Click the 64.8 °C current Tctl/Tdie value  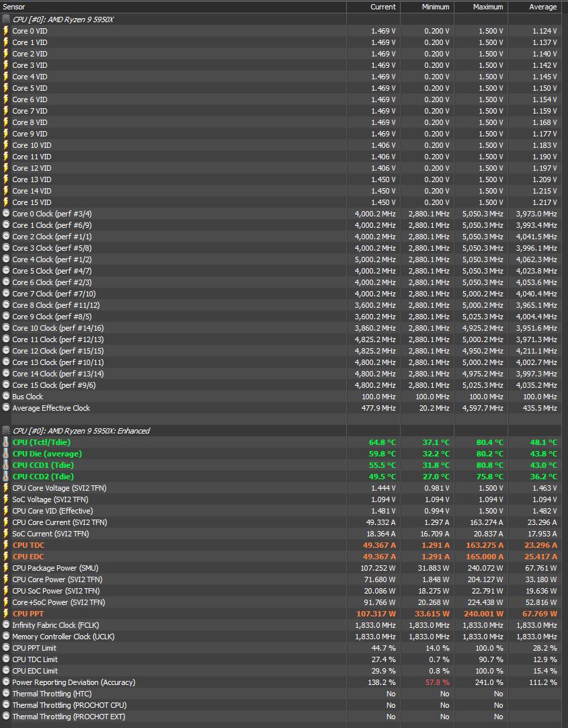click(382, 442)
